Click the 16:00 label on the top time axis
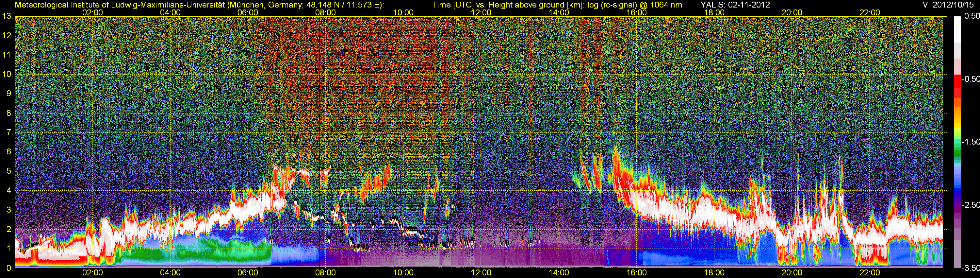This screenshot has height=278, width=980. pos(636,12)
